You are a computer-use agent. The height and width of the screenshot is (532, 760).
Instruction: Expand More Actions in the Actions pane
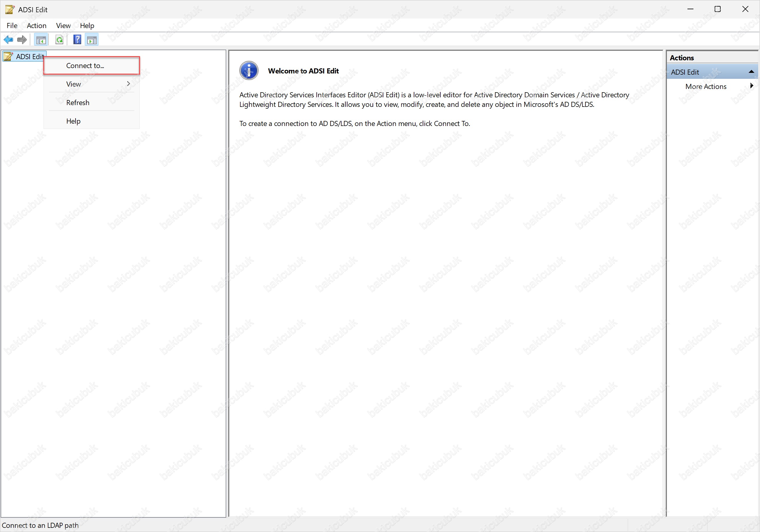[x=712, y=86]
